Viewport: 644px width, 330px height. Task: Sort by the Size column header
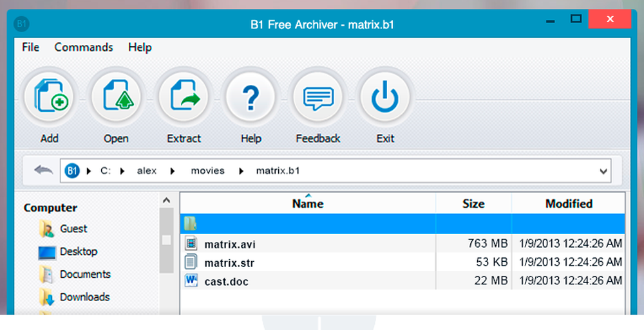(473, 203)
